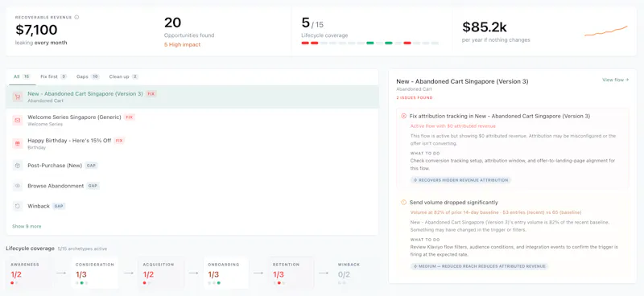Switch to the All tab
Image resolution: width=644 pixels, height=296 pixels.
22,76
